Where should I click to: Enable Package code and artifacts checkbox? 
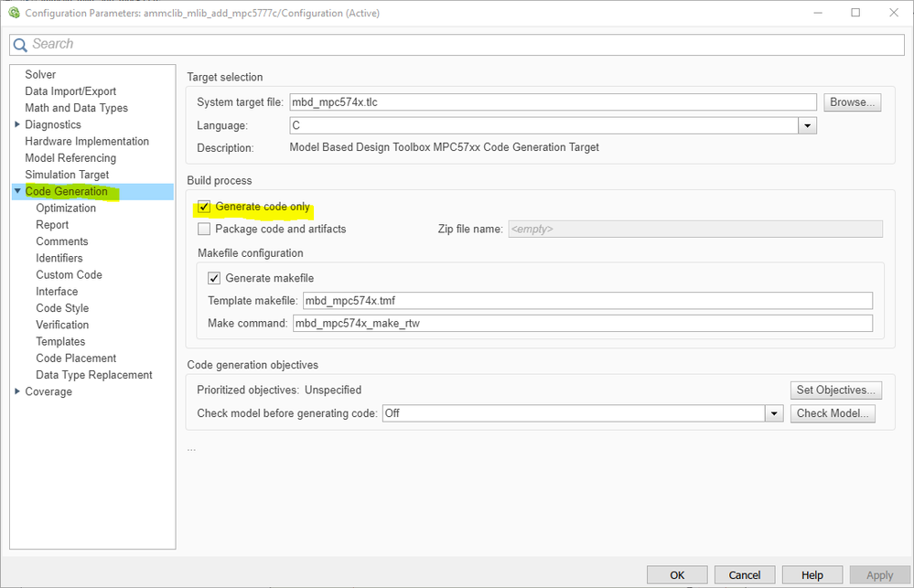tap(204, 229)
